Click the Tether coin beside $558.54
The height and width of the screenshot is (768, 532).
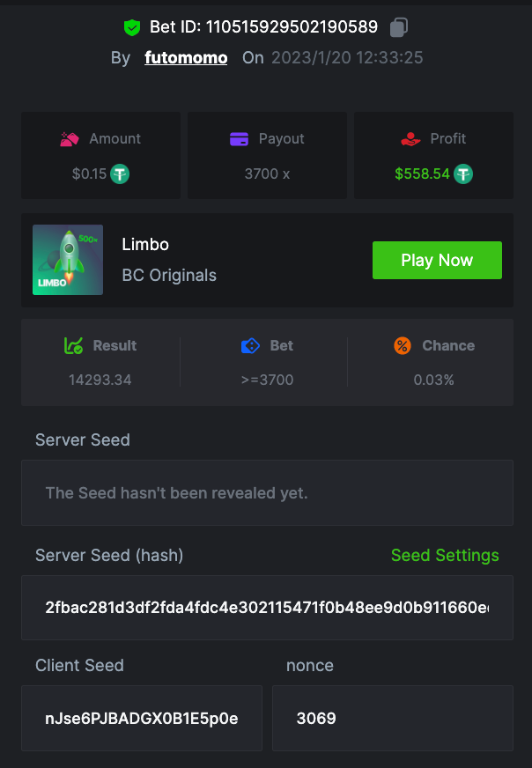[463, 174]
